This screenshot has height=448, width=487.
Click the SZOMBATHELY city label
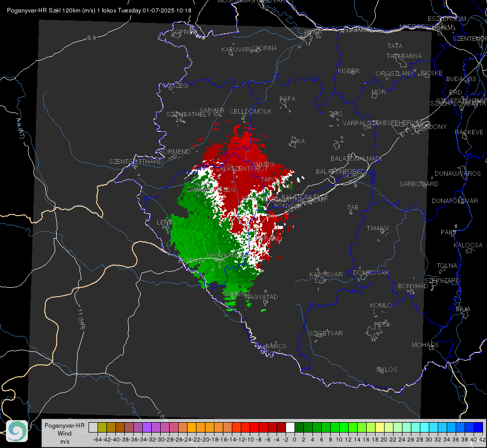189,114
